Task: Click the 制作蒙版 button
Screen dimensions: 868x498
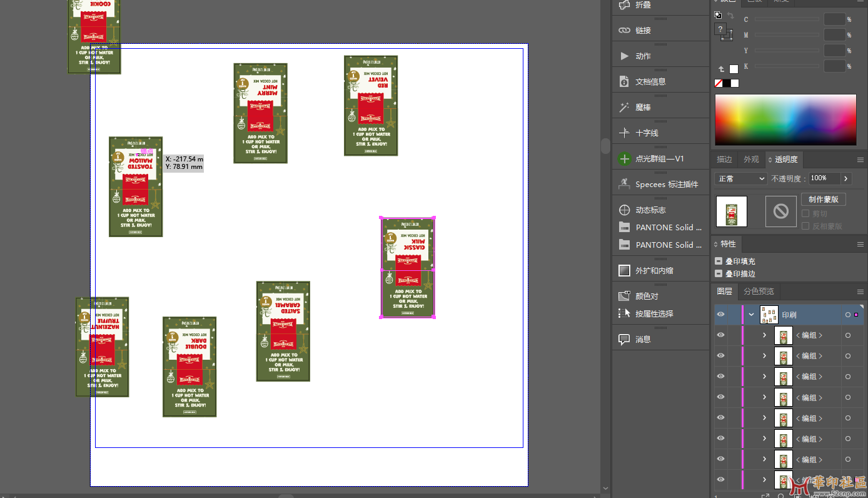Action: coord(824,199)
